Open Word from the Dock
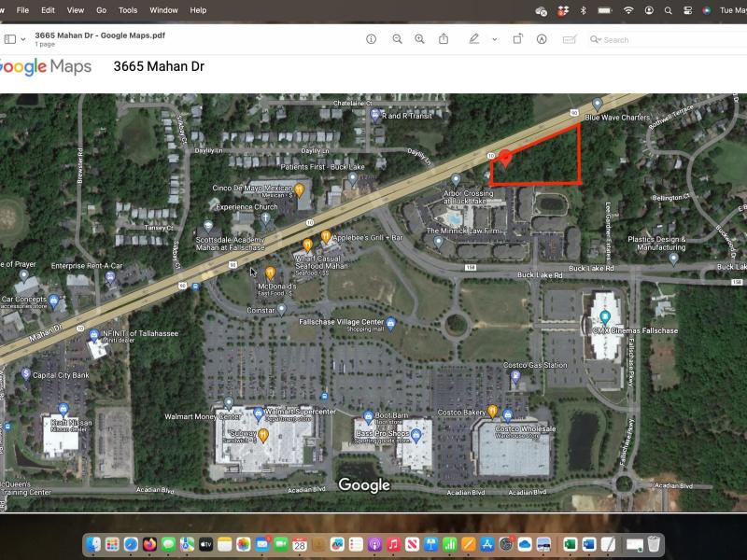The width and height of the screenshot is (747, 560). tap(589, 544)
